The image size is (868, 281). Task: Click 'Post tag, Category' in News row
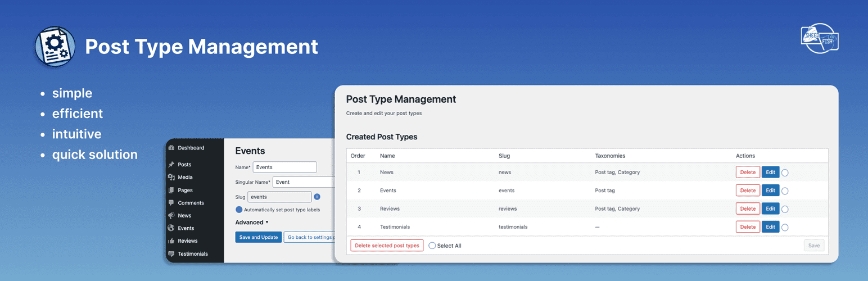pyautogui.click(x=617, y=173)
